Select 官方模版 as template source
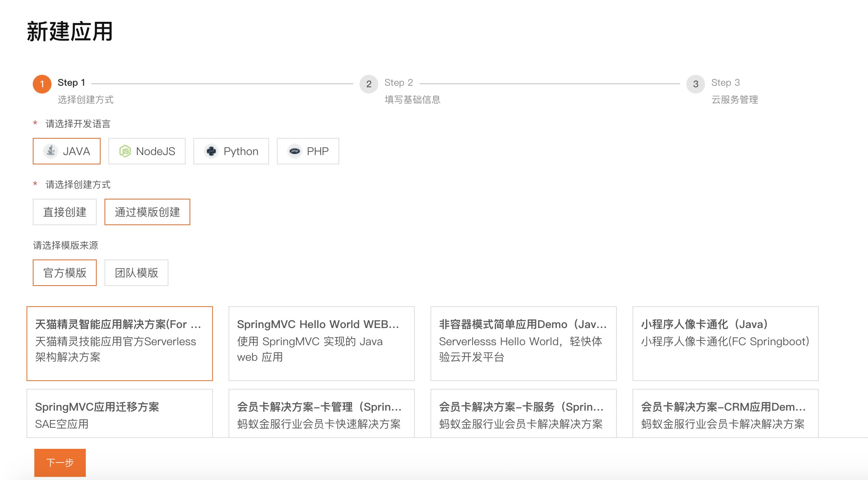Viewport: 868px width, 480px height. click(x=65, y=273)
